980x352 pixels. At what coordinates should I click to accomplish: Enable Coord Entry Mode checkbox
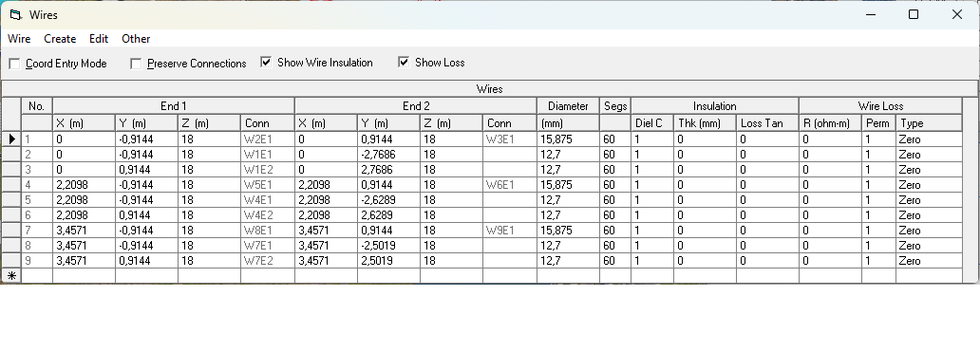(14, 64)
